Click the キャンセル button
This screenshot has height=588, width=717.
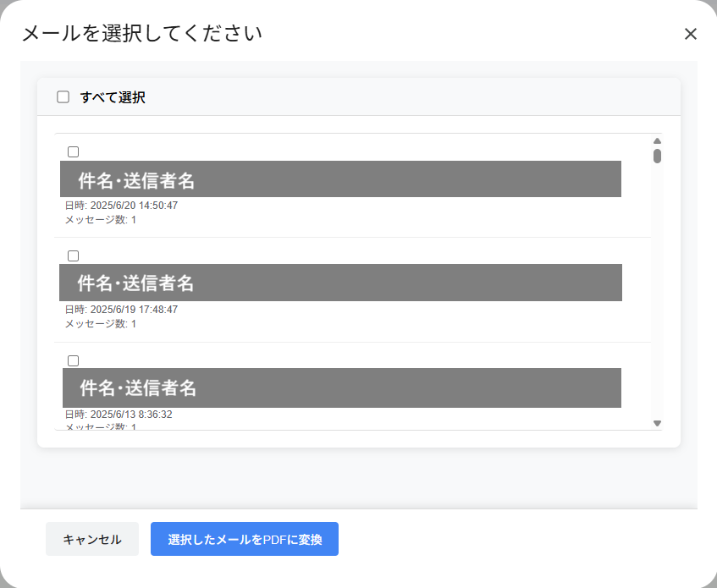tap(92, 539)
